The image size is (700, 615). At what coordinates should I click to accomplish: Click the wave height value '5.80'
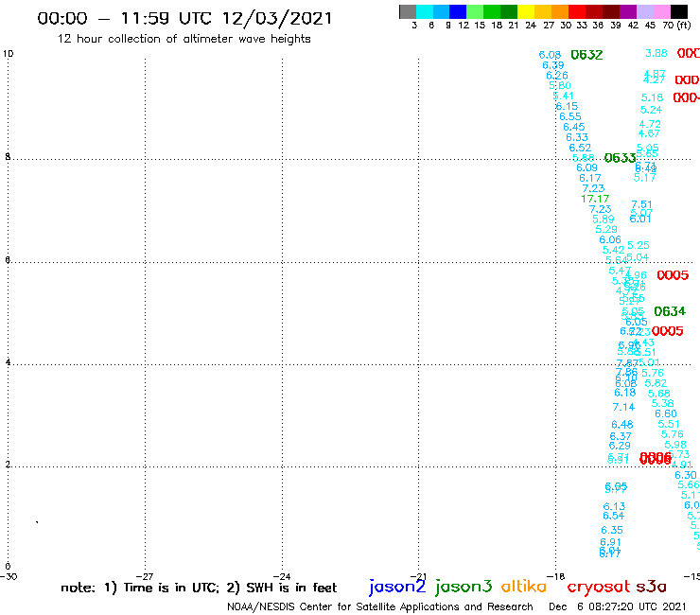pos(560,85)
